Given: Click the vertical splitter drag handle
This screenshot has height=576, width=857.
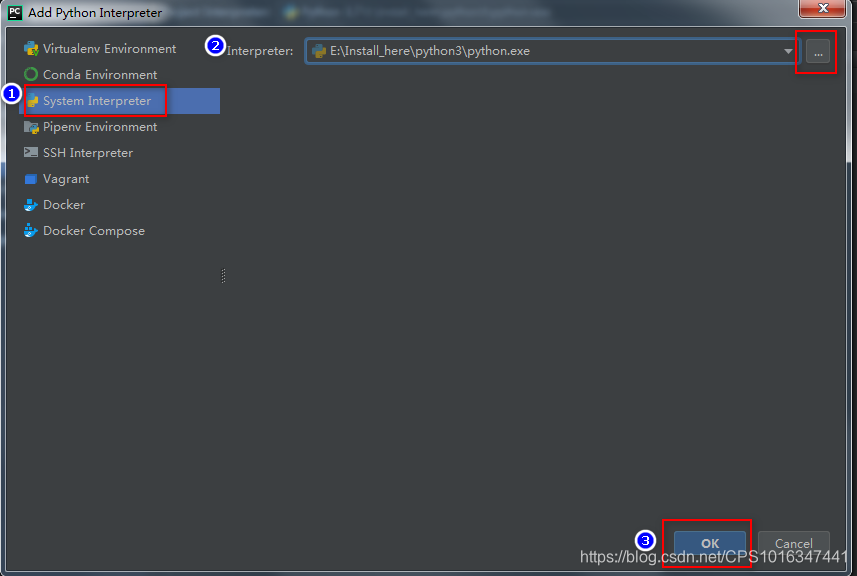Looking at the screenshot, I should point(223,276).
